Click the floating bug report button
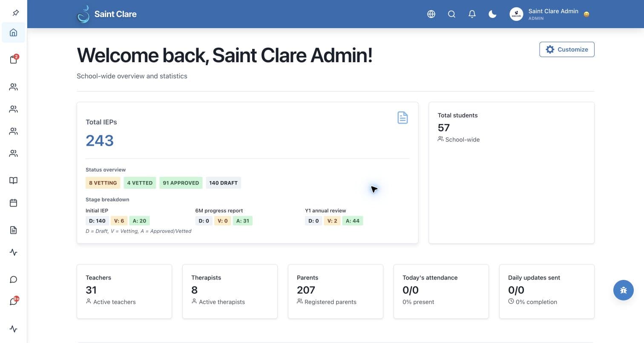Screen dimensions: 644x343 [624, 290]
